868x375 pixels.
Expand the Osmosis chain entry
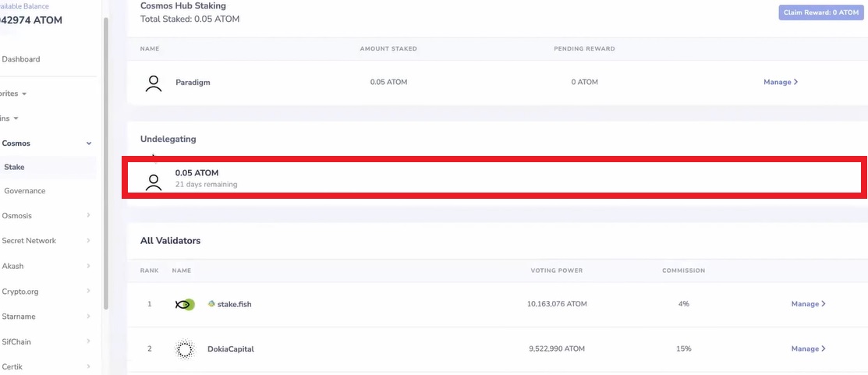pyautogui.click(x=47, y=216)
